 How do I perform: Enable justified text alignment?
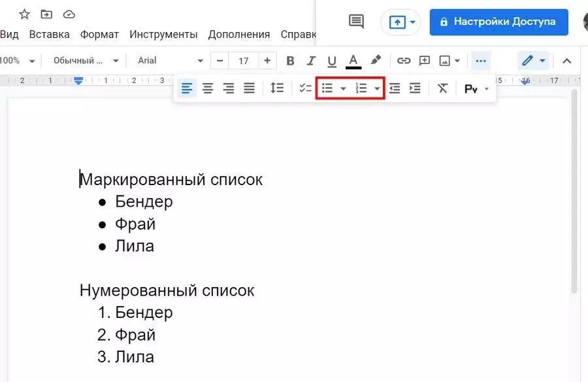(x=249, y=88)
